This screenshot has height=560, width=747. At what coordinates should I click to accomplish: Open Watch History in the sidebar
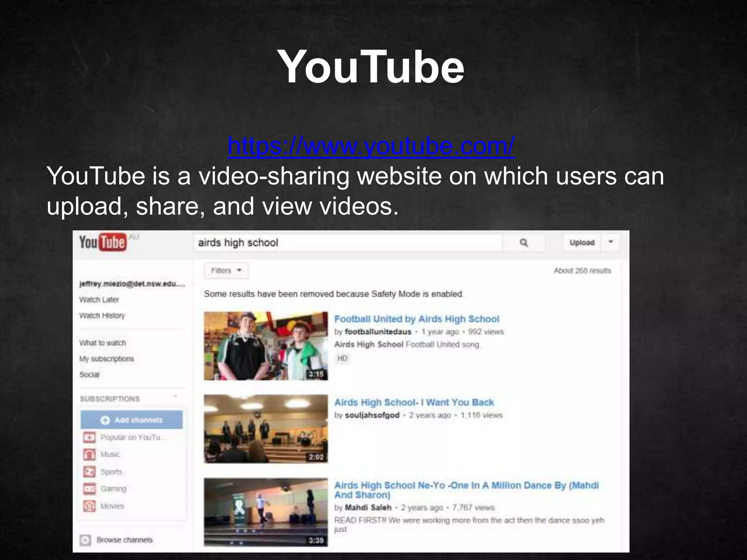click(x=102, y=315)
